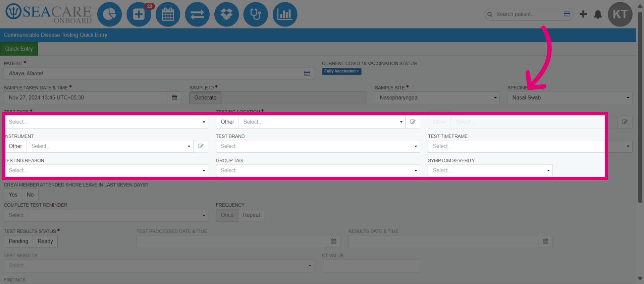Click the magnifier icon in search patient
Viewport: 644px width, 284px height.
490,14
